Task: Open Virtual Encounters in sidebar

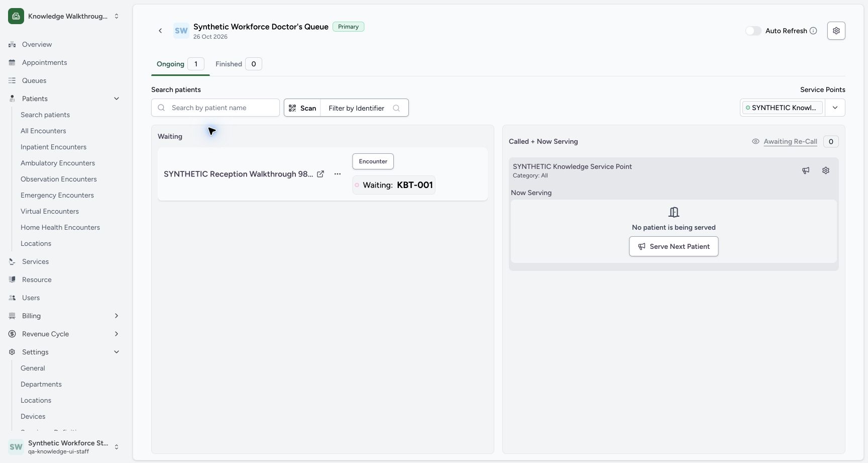Action: click(50, 211)
